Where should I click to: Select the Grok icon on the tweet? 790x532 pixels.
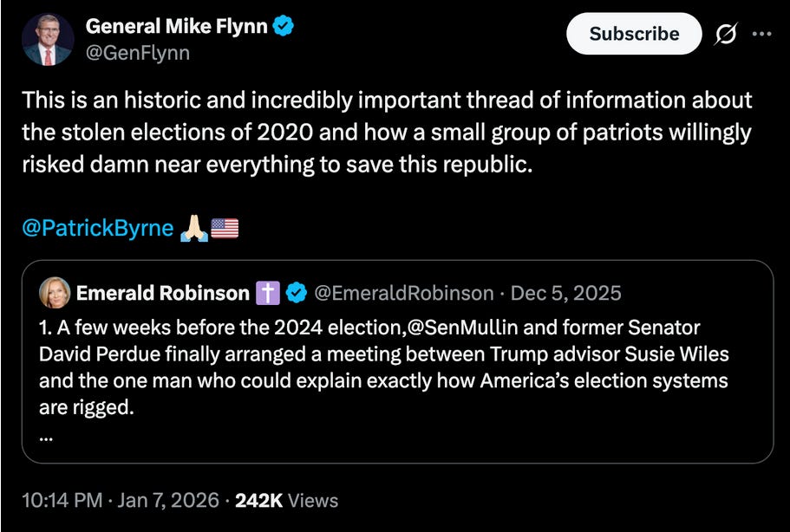pyautogui.click(x=727, y=33)
